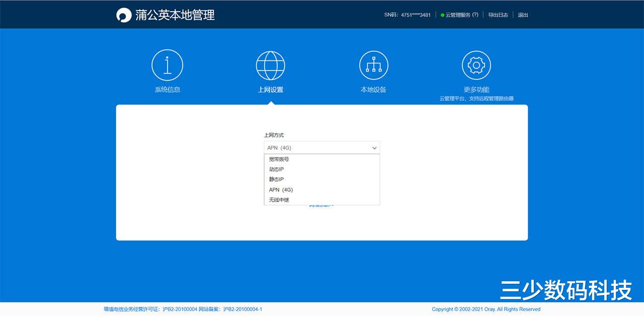Open 本地设备 network devices icon
This screenshot has width=644, height=316.
(373, 64)
